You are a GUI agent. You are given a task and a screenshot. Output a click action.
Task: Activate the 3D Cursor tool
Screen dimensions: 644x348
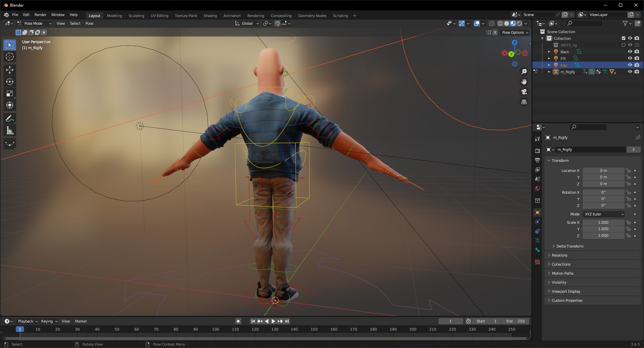click(x=10, y=57)
